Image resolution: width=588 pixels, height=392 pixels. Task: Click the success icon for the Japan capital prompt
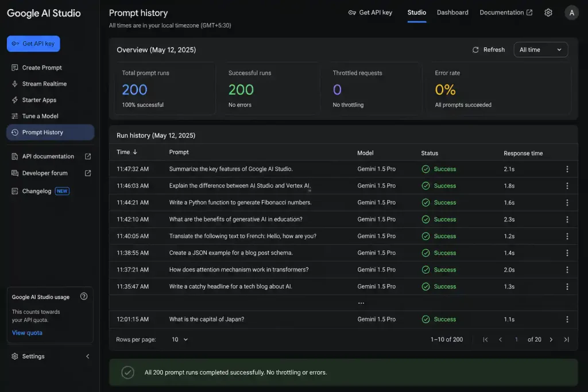pyautogui.click(x=425, y=319)
